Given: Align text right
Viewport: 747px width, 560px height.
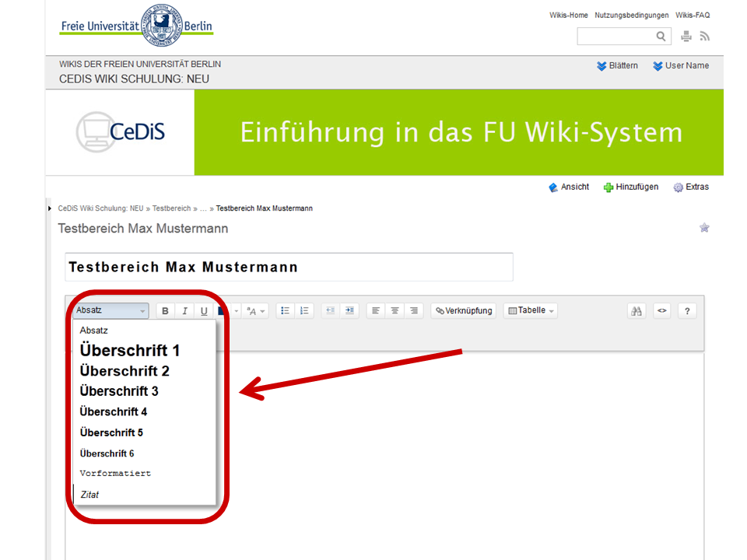Looking at the screenshot, I should pyautogui.click(x=414, y=310).
